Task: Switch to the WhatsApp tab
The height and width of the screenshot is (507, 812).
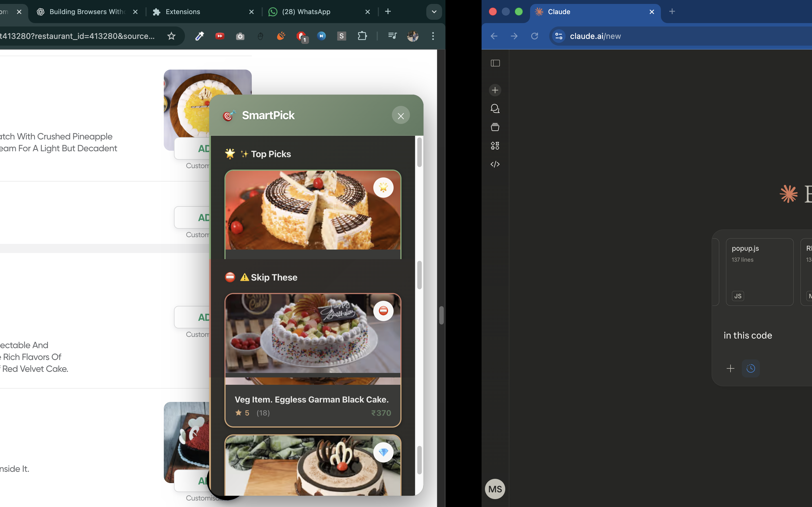Action: (x=306, y=12)
